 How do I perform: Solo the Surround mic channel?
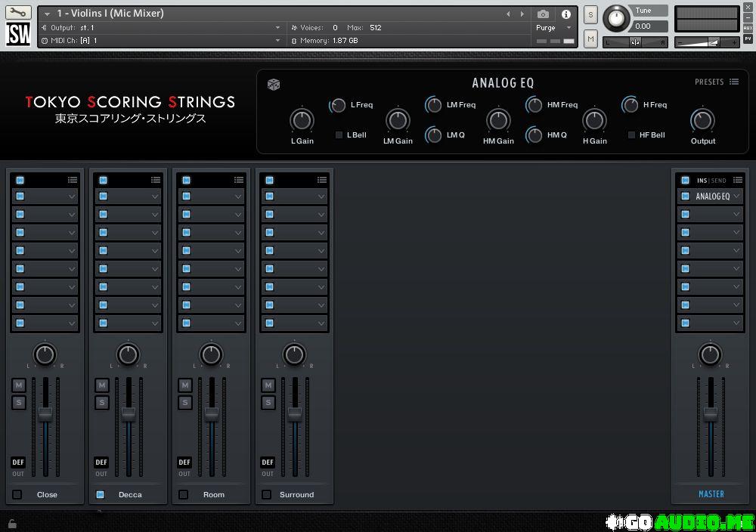tap(268, 402)
